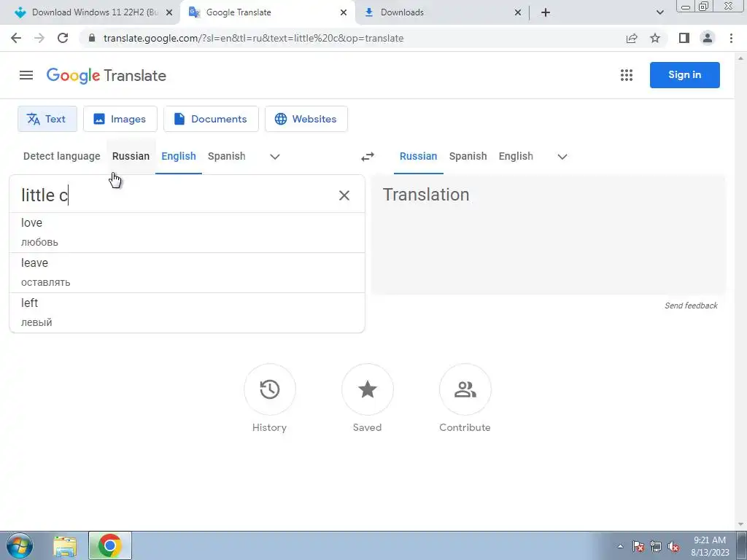Show hidden tray icons arrow
Viewport: 747px width, 560px height.
click(x=620, y=547)
